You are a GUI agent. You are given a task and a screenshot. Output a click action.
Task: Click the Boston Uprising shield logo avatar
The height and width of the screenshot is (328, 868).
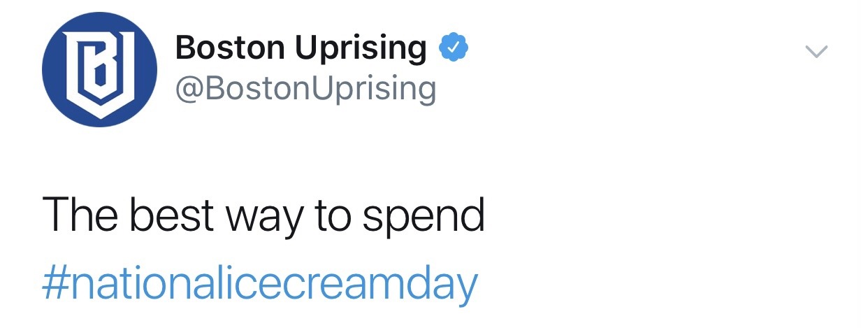point(99,70)
